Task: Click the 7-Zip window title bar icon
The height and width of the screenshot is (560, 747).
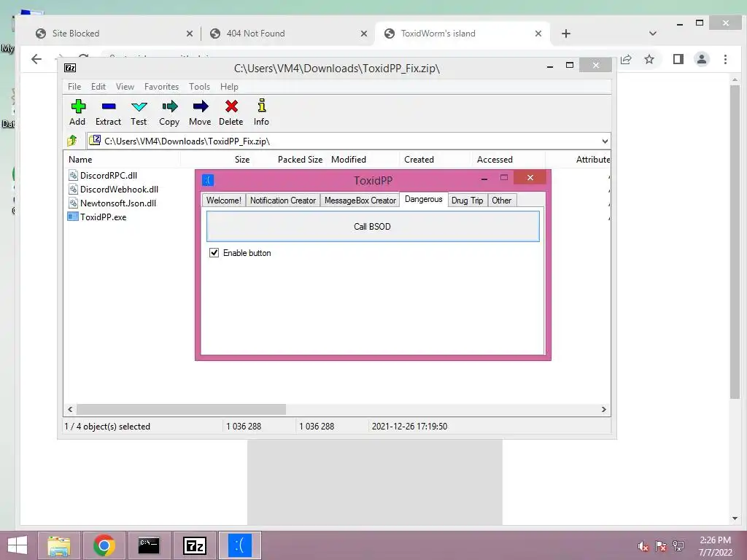Action: click(70, 68)
